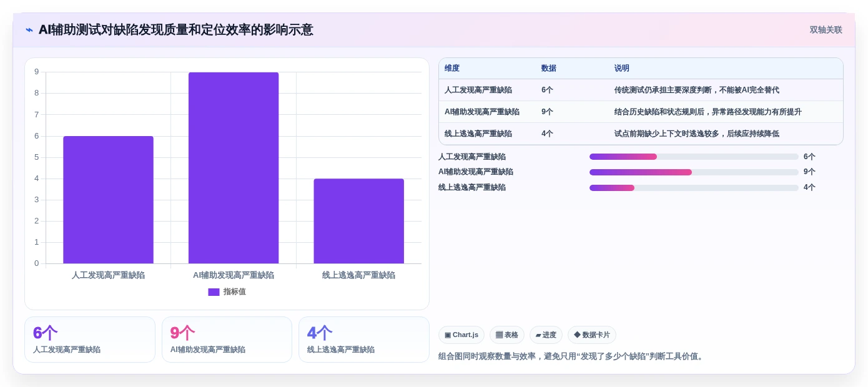Screen dimensions: 868x387
Task: Toggle the 指标值 legend color box
Action: [214, 291]
